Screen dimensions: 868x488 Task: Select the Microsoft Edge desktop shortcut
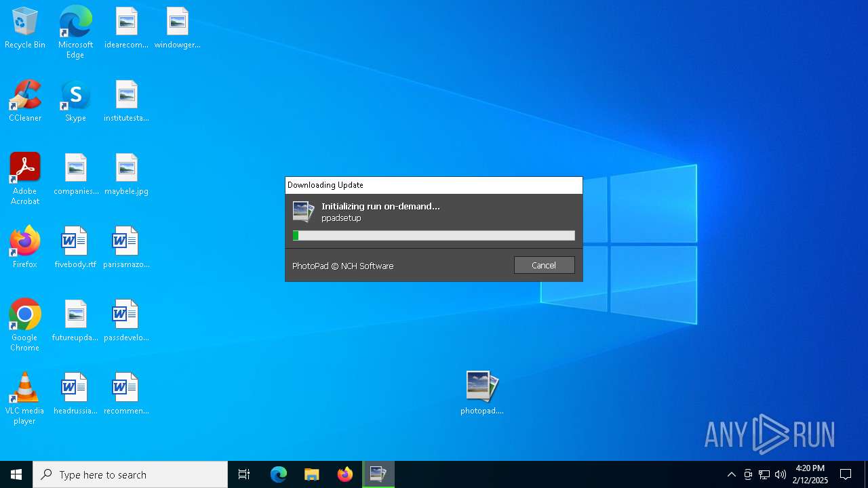pos(75,33)
